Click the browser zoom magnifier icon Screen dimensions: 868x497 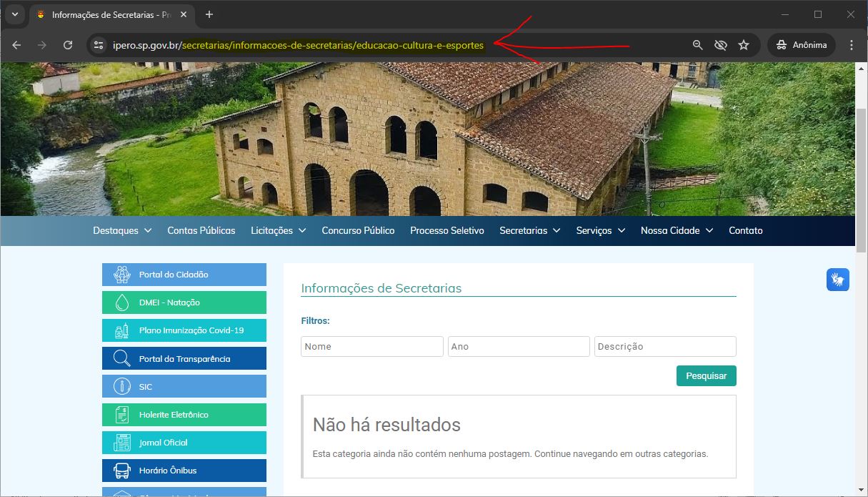[698, 45]
